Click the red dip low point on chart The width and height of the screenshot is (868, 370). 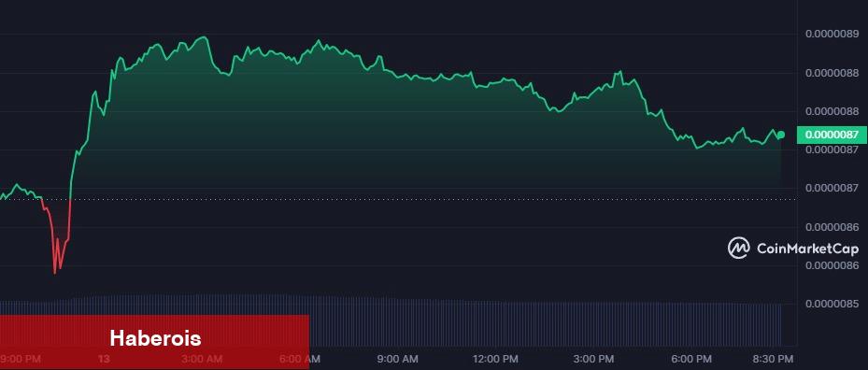coord(54,273)
